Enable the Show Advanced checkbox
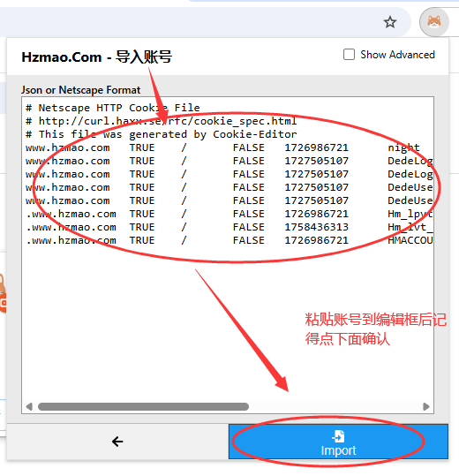The image size is (459, 476). pyautogui.click(x=349, y=55)
